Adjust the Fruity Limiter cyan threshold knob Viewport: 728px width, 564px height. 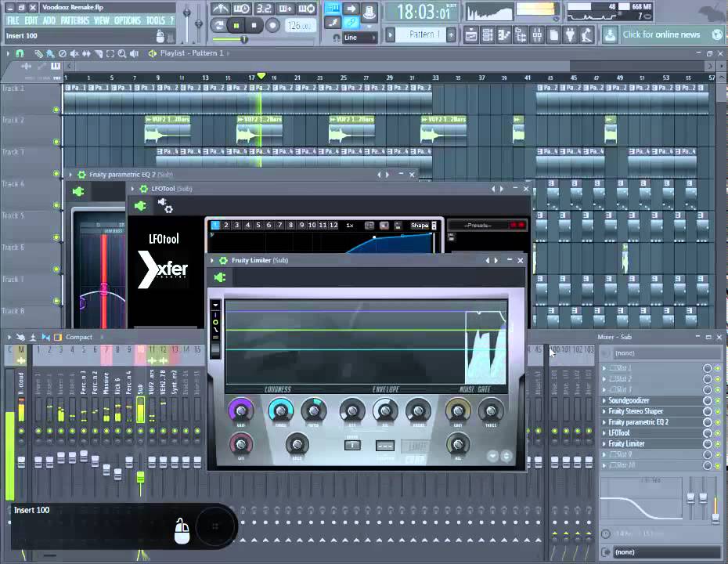pyautogui.click(x=280, y=410)
